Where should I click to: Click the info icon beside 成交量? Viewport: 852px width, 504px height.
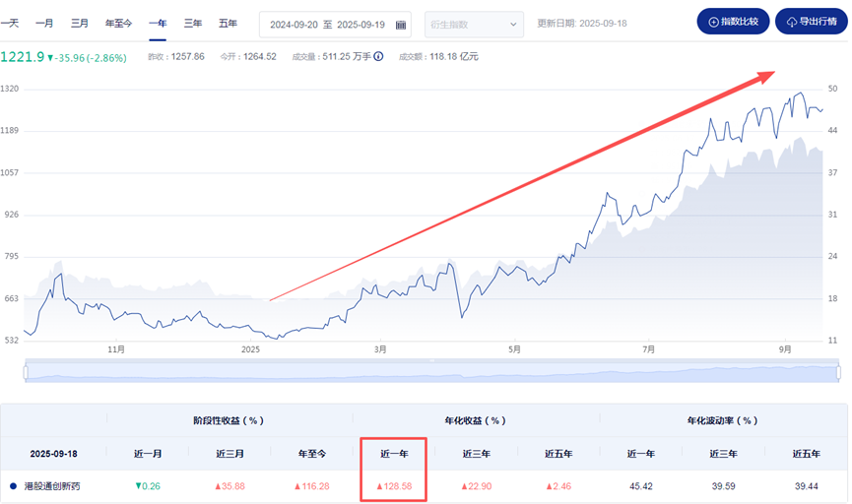tap(378, 56)
